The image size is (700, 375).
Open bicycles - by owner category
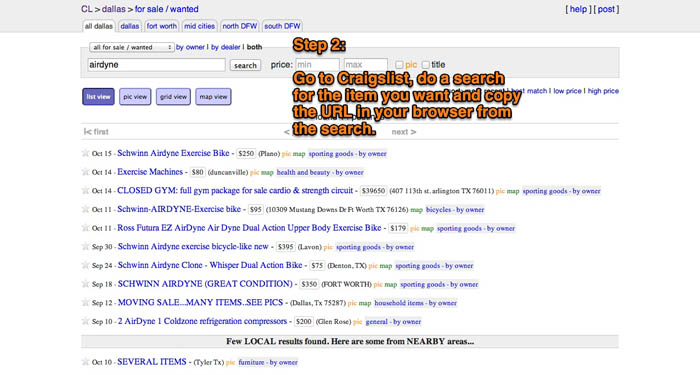(455, 210)
